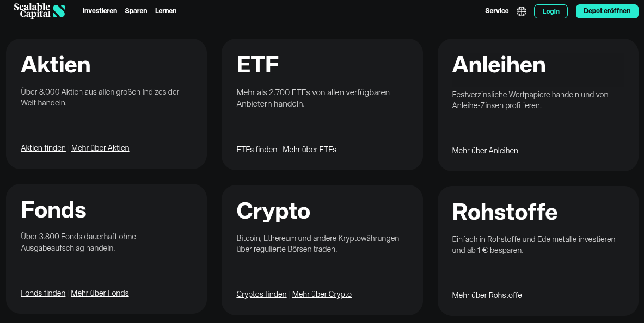Click the Depot eröffnen button
Viewport: 644px width, 323px height.
click(x=607, y=11)
